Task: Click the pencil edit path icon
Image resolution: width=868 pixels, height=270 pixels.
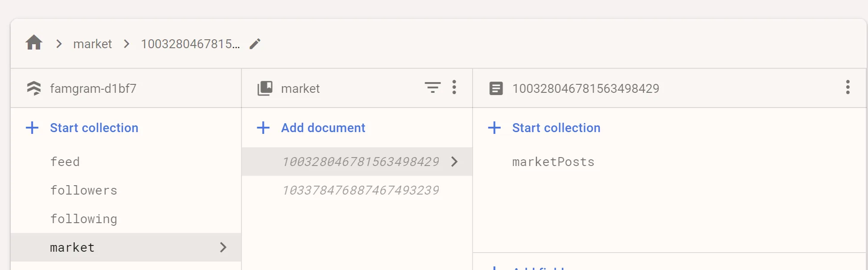Action: click(x=255, y=44)
